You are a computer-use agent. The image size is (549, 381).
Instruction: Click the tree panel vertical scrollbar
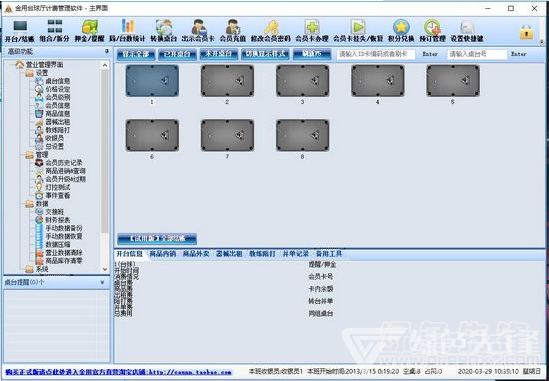105,151
